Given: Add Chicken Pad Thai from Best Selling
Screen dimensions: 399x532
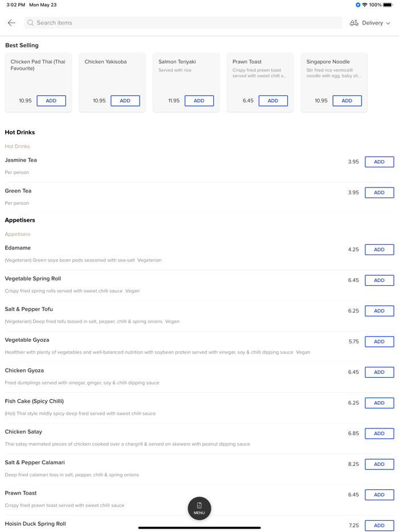Looking at the screenshot, I should pos(51,101).
